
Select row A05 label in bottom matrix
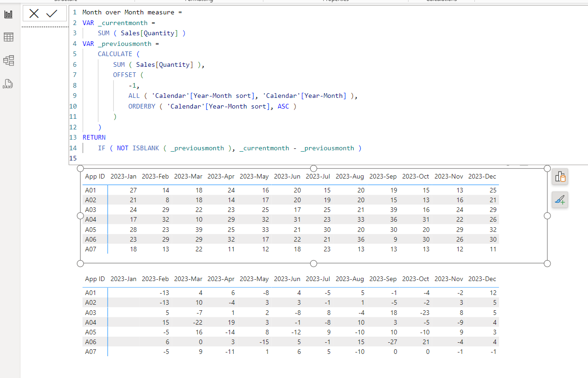[90, 332]
